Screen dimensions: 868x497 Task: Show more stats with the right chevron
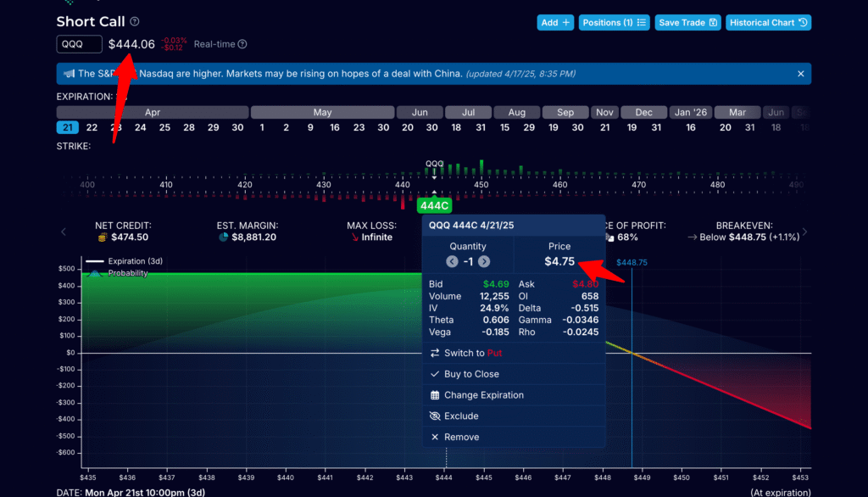[x=805, y=232]
